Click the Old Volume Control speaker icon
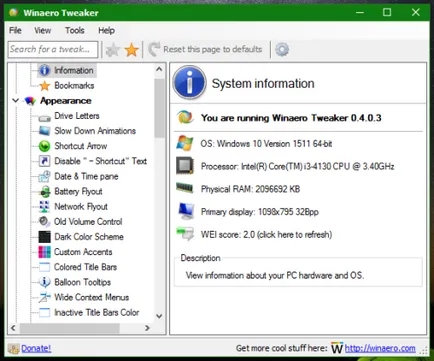The image size is (434, 361). click(44, 222)
